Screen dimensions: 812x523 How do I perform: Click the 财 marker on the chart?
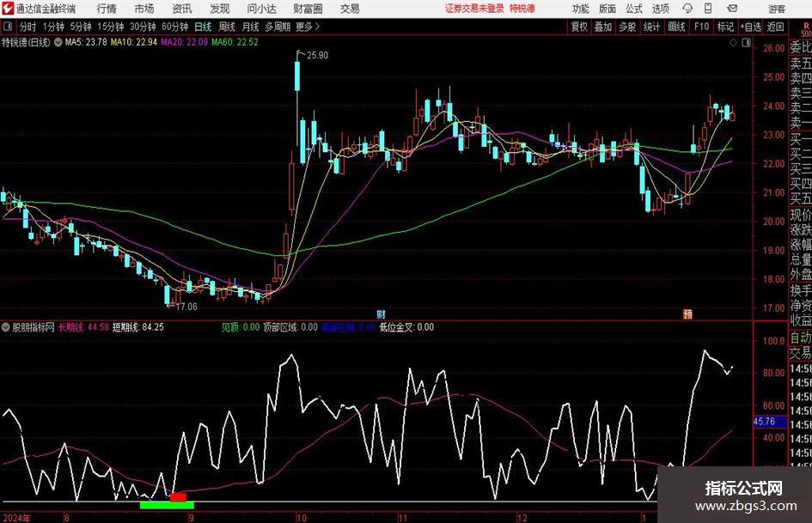tap(382, 314)
